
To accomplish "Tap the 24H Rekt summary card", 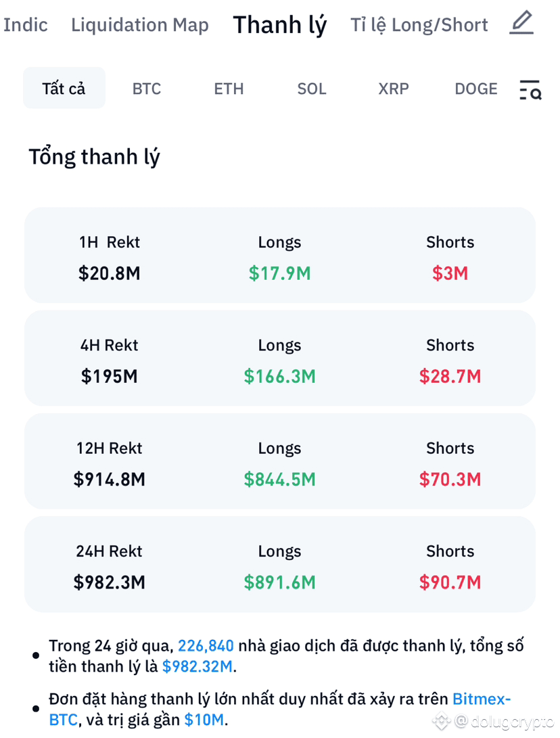I will pyautogui.click(x=279, y=564).
